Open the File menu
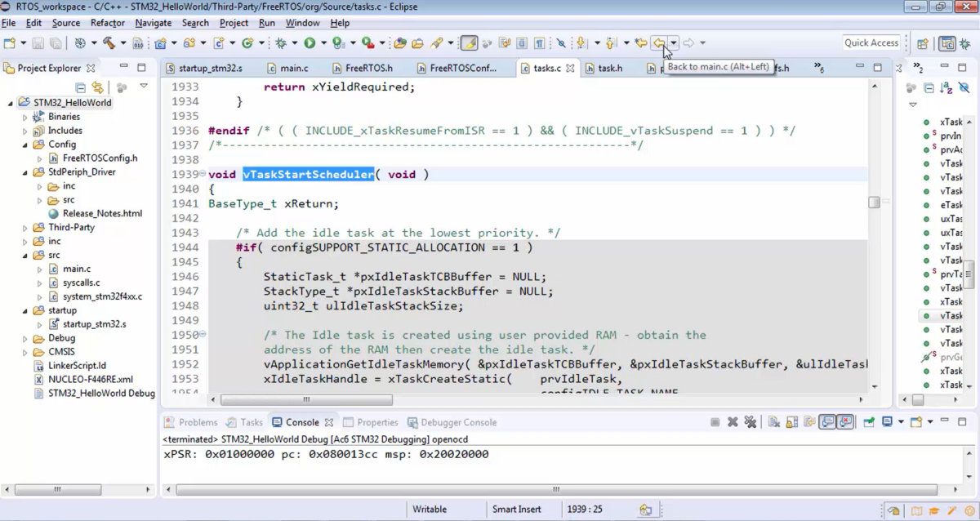The image size is (980, 521). pyautogui.click(x=8, y=23)
